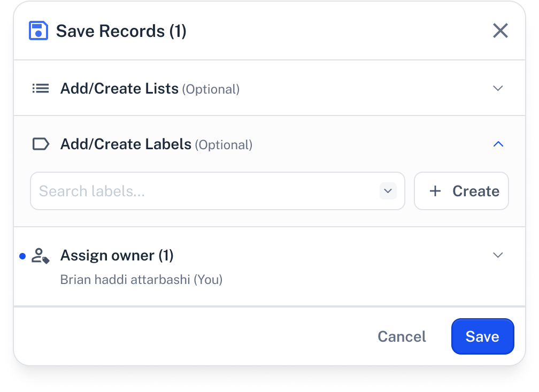539x392 pixels.
Task: Open the Search labels dropdown arrow
Action: [388, 191]
